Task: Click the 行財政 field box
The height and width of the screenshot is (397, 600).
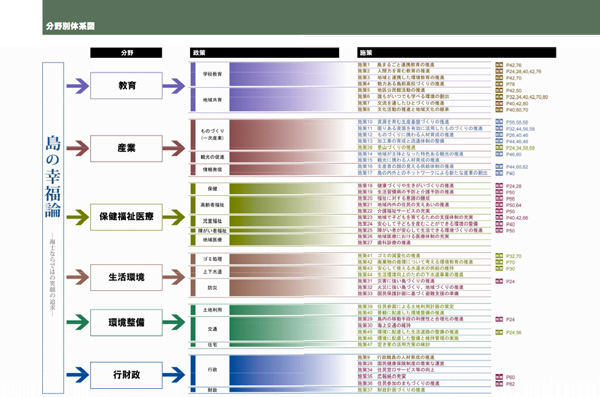Action: point(126,375)
